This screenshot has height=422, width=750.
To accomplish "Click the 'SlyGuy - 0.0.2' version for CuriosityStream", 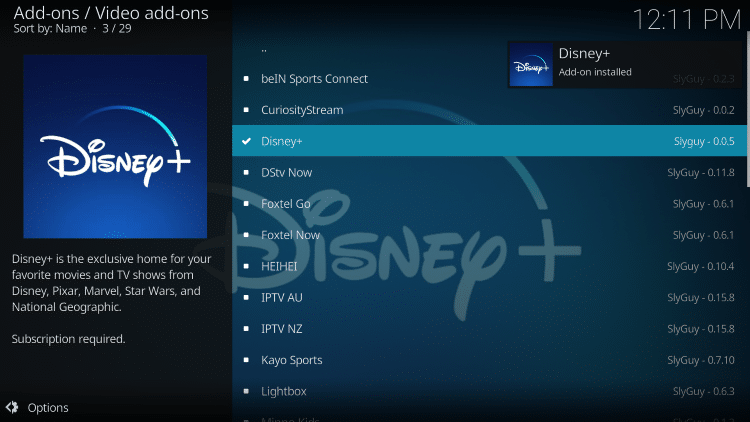I will [x=704, y=110].
